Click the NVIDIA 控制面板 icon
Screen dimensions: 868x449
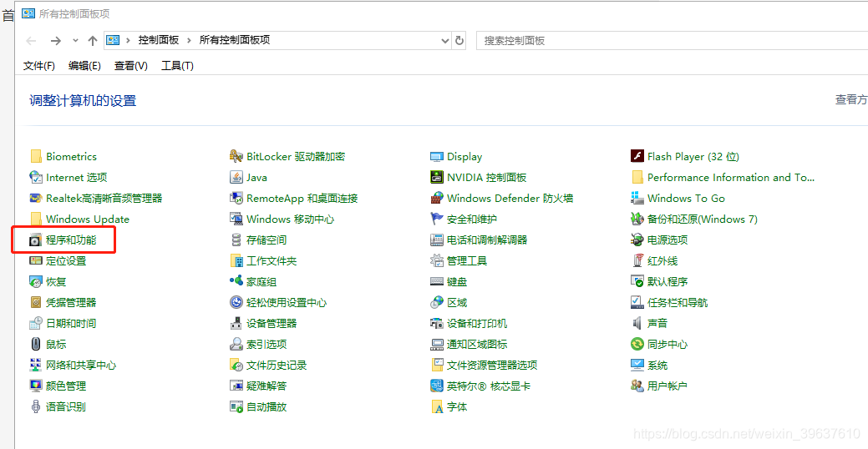pyautogui.click(x=437, y=178)
